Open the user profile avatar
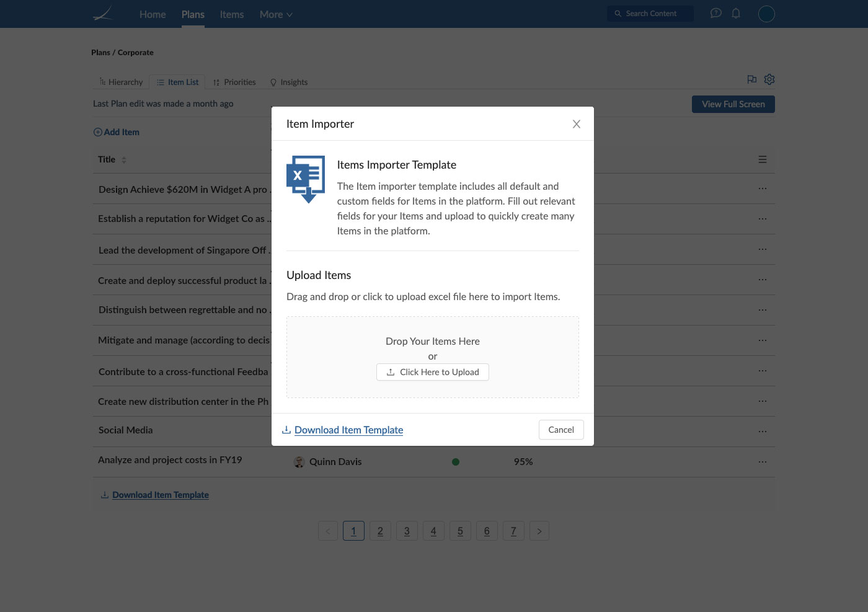 (x=766, y=14)
